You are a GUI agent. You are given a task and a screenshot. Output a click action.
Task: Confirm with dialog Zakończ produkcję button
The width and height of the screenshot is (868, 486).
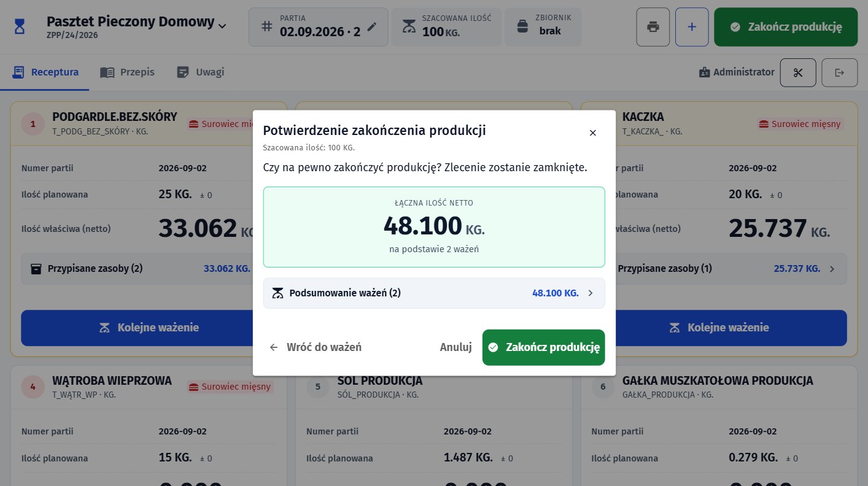[543, 347]
